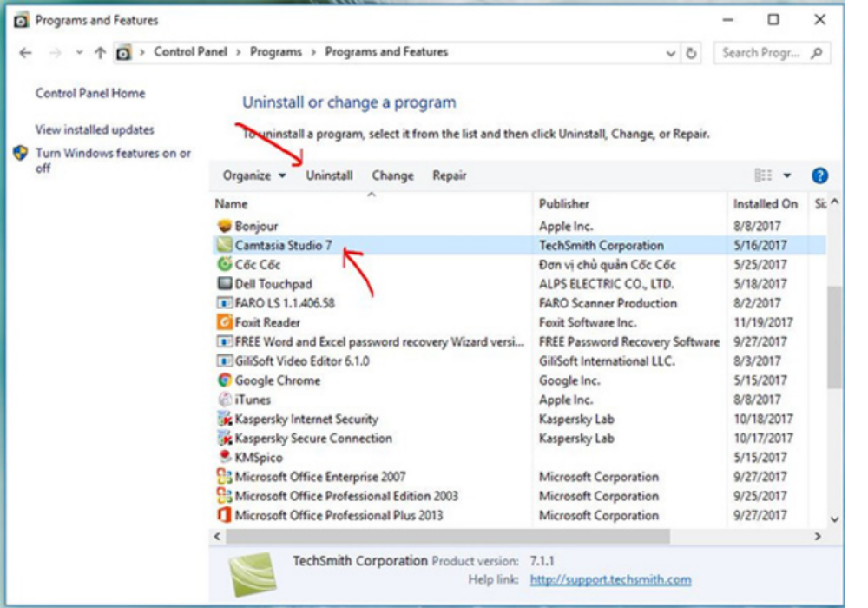Click the horizontal scrollbar thumb
Image resolution: width=868 pixels, height=608 pixels.
click(x=448, y=536)
